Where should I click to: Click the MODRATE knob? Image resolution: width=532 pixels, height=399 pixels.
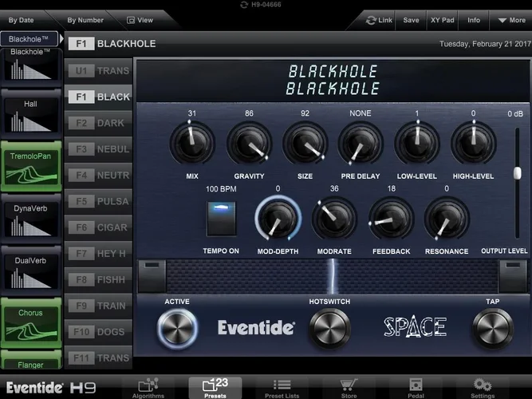(x=334, y=218)
